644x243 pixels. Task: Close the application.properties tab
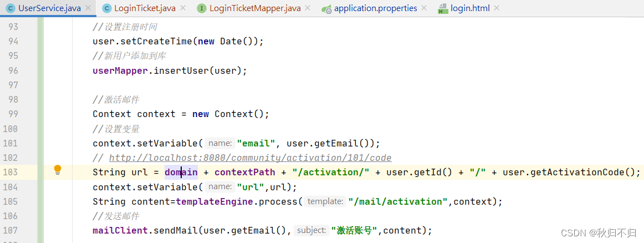tap(425, 8)
